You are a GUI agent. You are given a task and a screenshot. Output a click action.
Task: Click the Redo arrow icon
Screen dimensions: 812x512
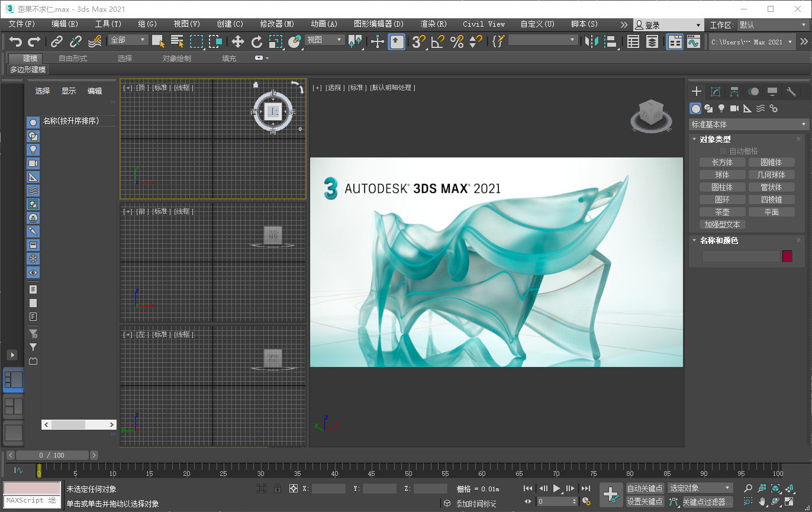[x=34, y=41]
